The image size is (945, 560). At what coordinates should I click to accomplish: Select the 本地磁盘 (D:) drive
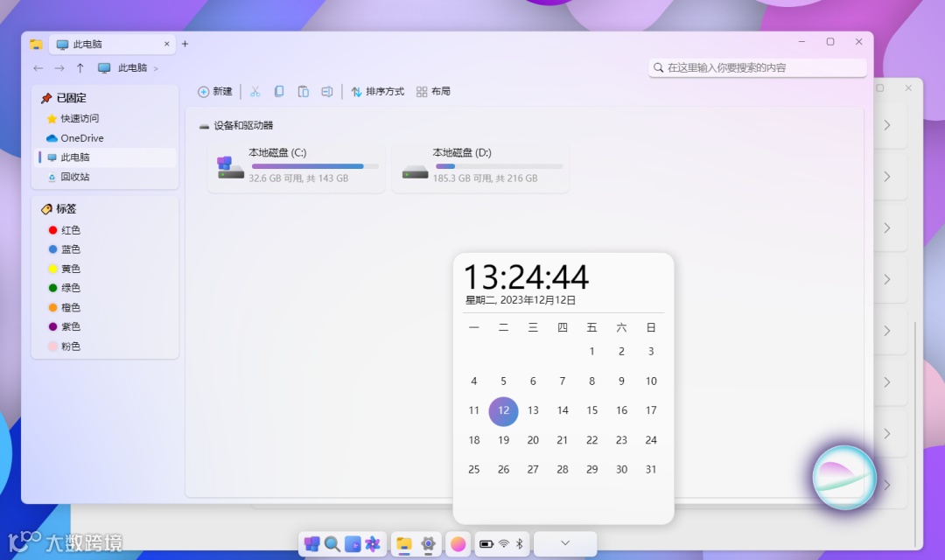pos(480,166)
